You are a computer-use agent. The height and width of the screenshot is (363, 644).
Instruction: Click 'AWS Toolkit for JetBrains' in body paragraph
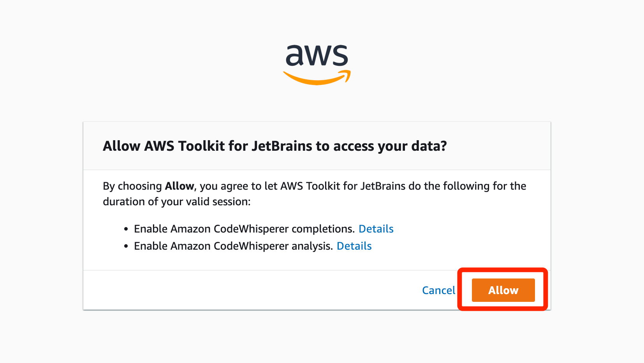pos(343,186)
